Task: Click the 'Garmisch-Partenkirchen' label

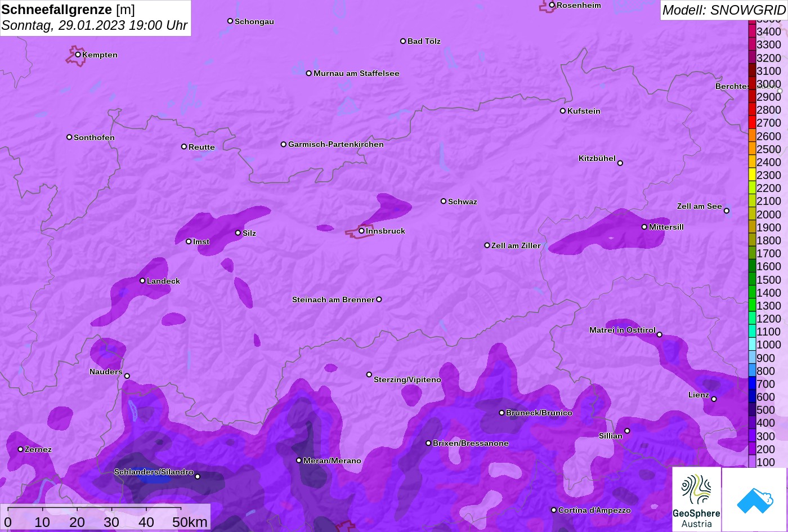Action: [336, 144]
